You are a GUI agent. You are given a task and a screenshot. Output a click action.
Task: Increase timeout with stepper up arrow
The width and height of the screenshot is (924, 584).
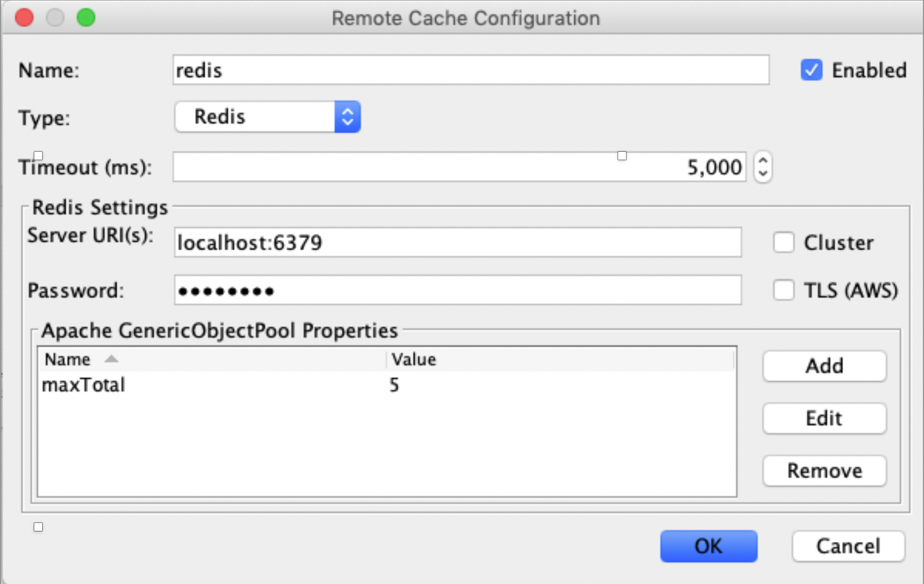763,160
